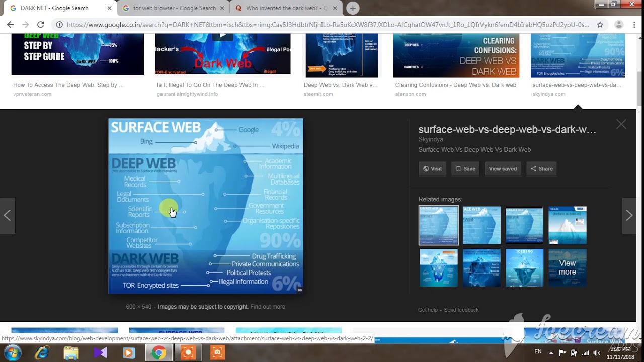Screen dimensions: 644x362
Task: Open the Dark Web illegal image result
Action: pyautogui.click(x=223, y=54)
